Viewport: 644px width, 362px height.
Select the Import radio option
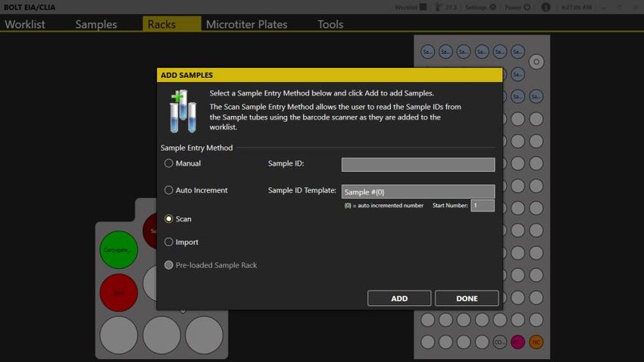point(169,242)
